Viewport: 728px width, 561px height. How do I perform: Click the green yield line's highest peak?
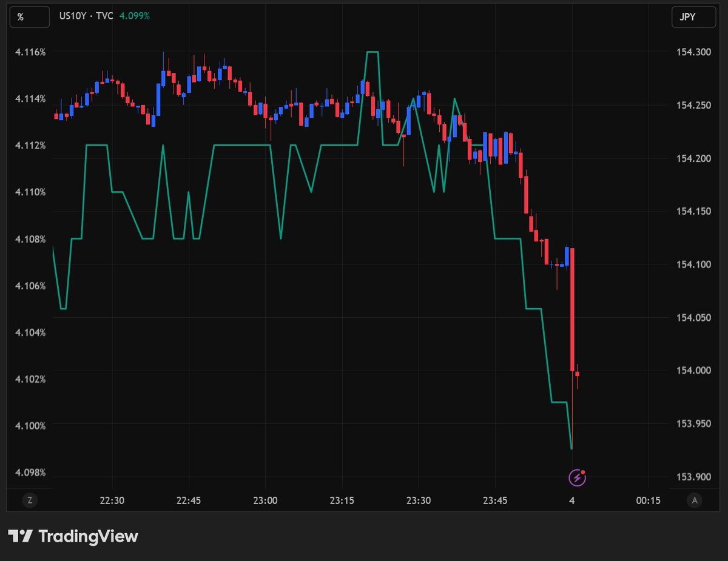coord(372,52)
